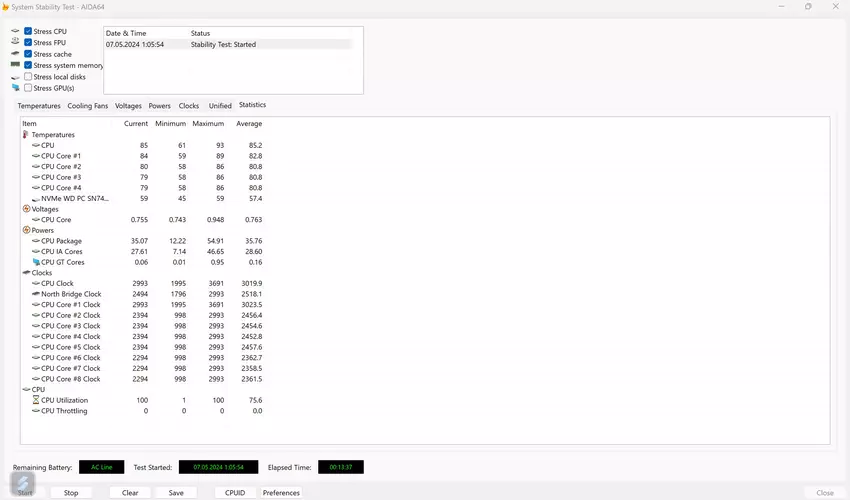The image size is (850, 500).
Task: Open the Unified tab
Action: click(x=220, y=106)
